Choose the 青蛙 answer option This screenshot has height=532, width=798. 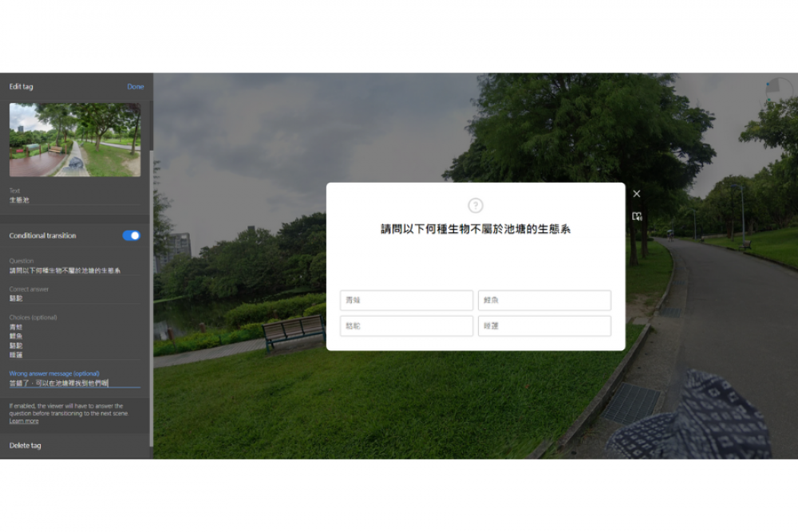(406, 301)
